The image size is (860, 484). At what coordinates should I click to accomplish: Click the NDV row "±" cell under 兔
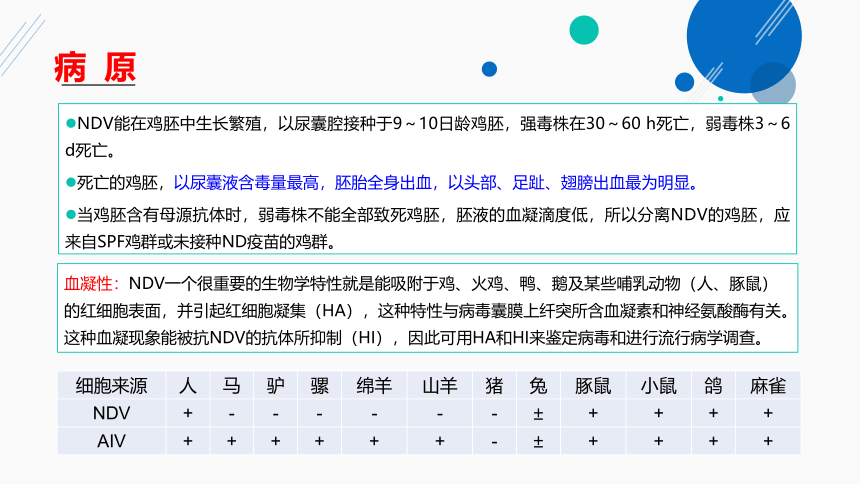click(x=538, y=414)
